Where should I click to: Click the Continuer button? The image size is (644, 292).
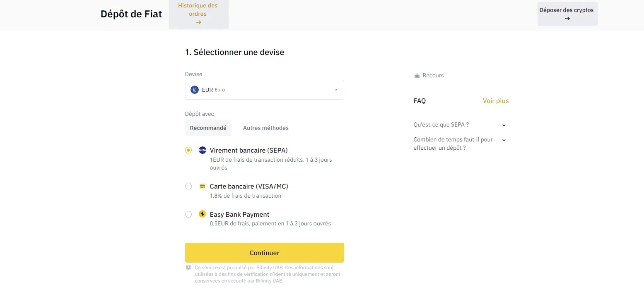click(x=264, y=253)
